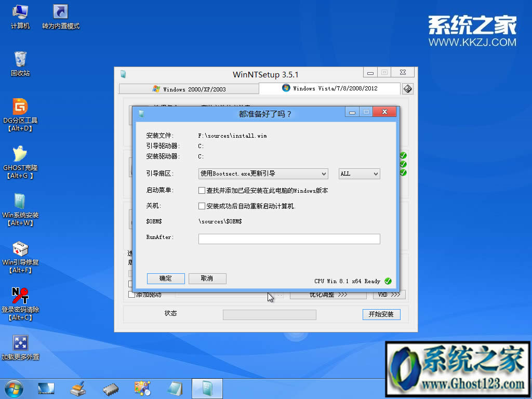Viewport: 532px width, 399px height.
Task: Check 安装成功后自动重新启动计算机 option
Action: [202, 206]
